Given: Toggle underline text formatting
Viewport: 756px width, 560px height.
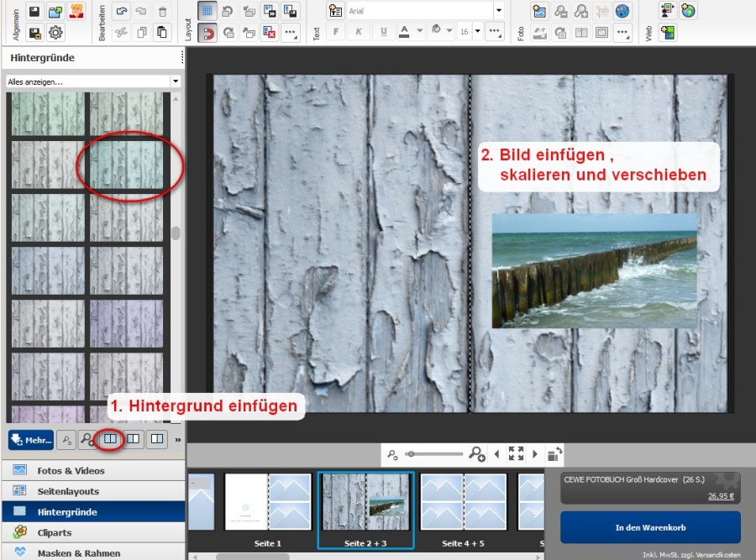Looking at the screenshot, I should click(x=384, y=32).
